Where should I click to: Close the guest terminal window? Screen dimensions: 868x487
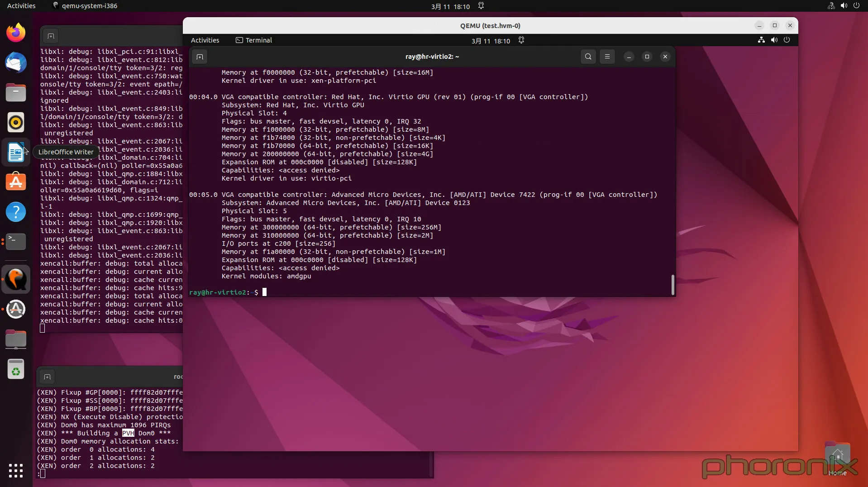click(x=665, y=57)
